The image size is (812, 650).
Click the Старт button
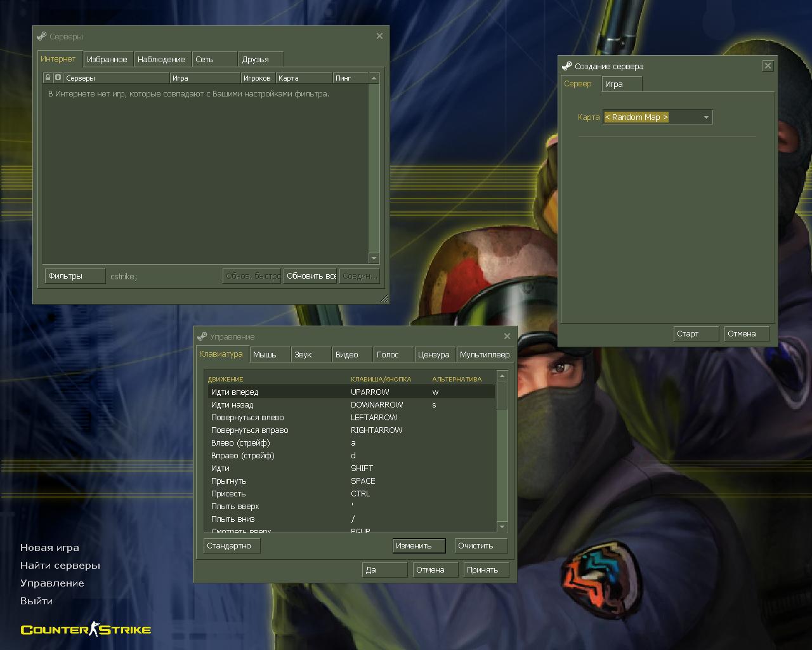coord(696,333)
